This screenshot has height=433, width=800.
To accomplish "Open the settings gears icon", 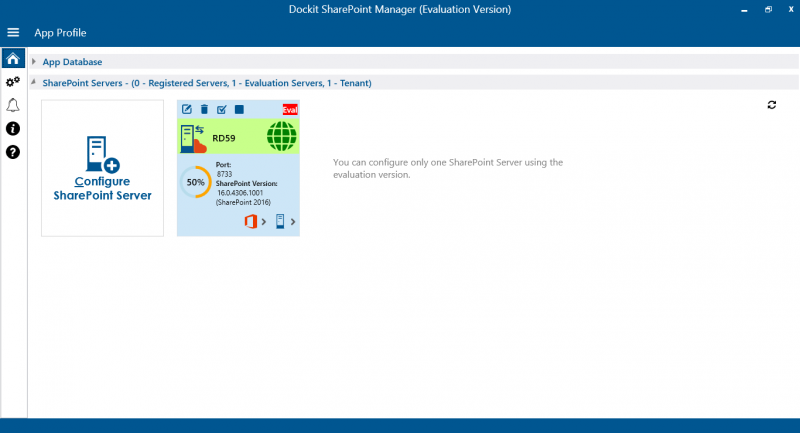I will 13,82.
